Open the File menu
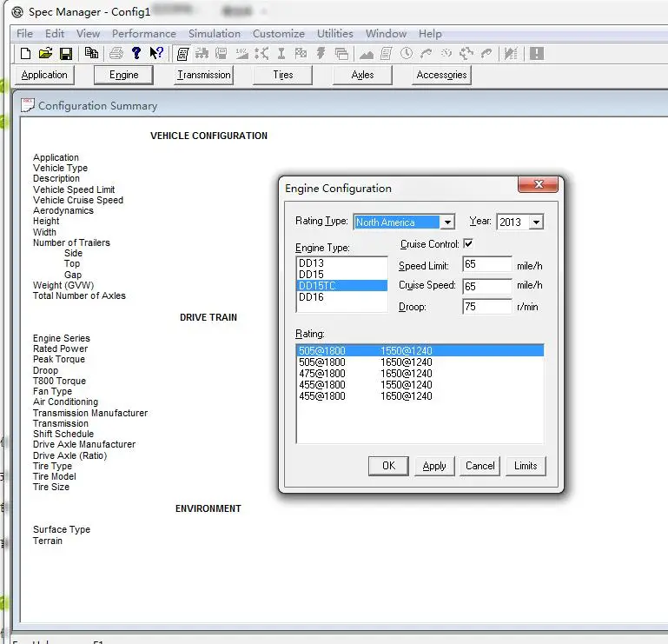 tap(24, 34)
